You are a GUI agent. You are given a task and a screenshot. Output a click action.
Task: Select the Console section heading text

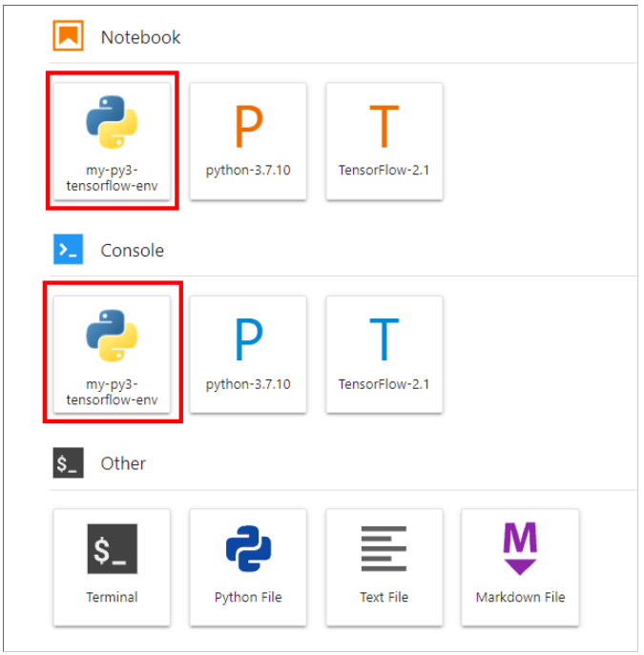(133, 251)
